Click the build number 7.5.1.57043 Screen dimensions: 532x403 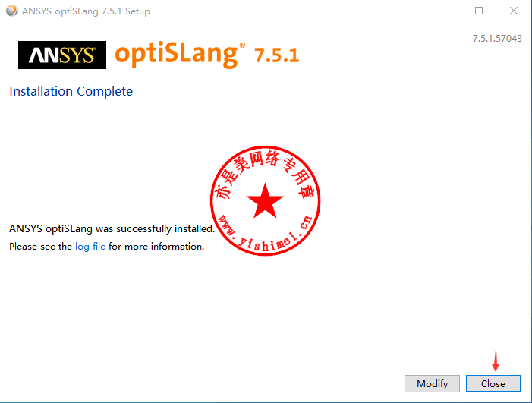click(497, 39)
